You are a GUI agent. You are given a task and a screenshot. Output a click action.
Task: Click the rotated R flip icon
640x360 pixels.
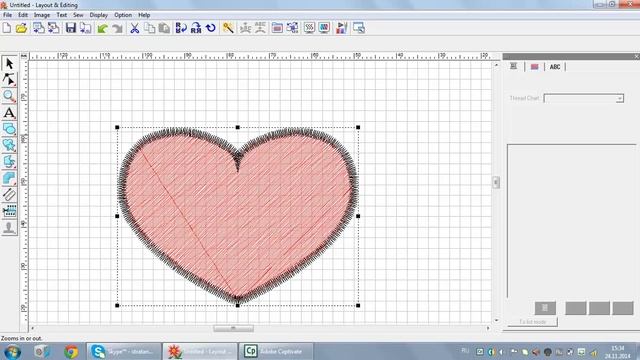tap(196, 28)
